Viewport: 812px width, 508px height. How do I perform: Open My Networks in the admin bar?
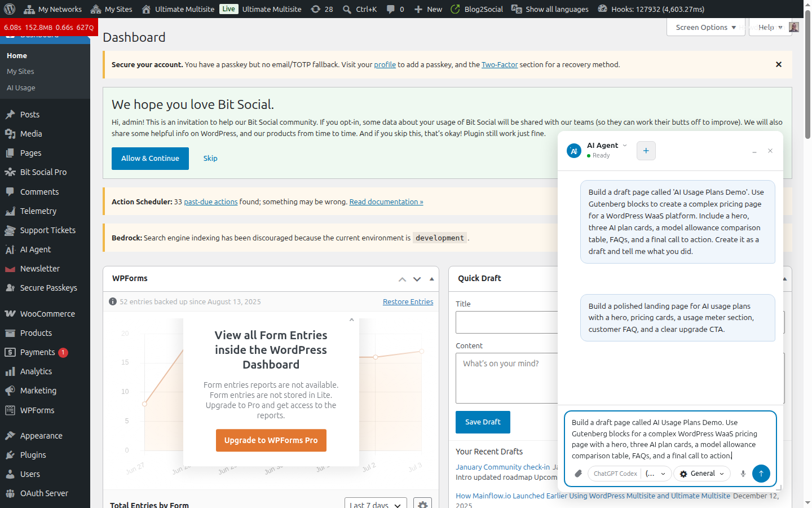click(x=52, y=9)
